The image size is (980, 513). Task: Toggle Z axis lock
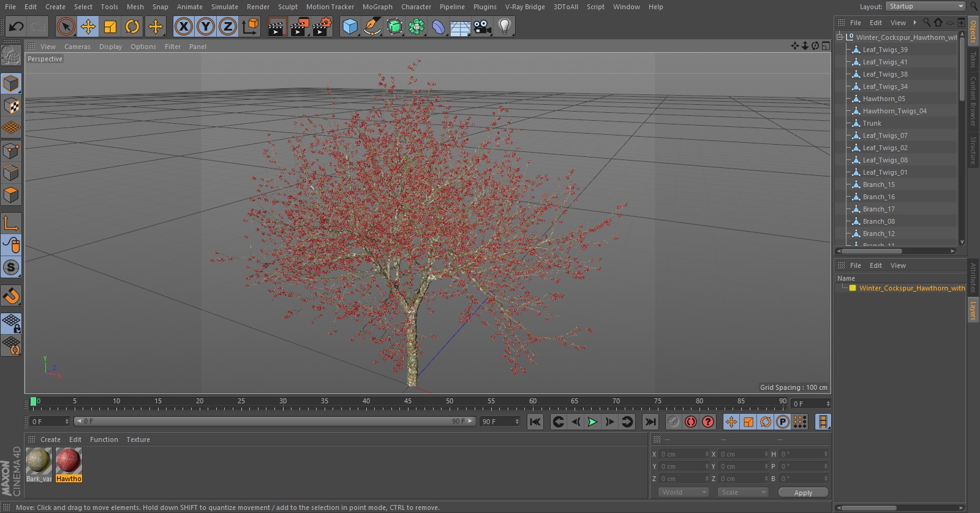(x=228, y=26)
